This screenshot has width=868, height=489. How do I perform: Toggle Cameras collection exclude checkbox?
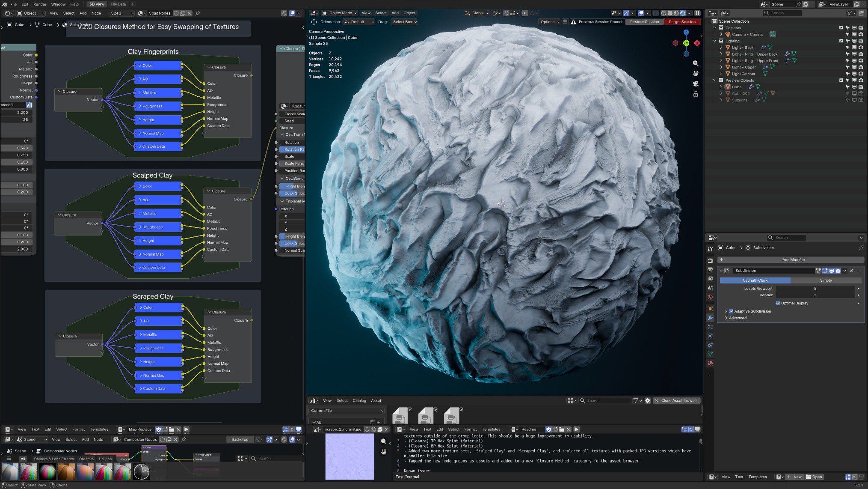click(x=841, y=28)
